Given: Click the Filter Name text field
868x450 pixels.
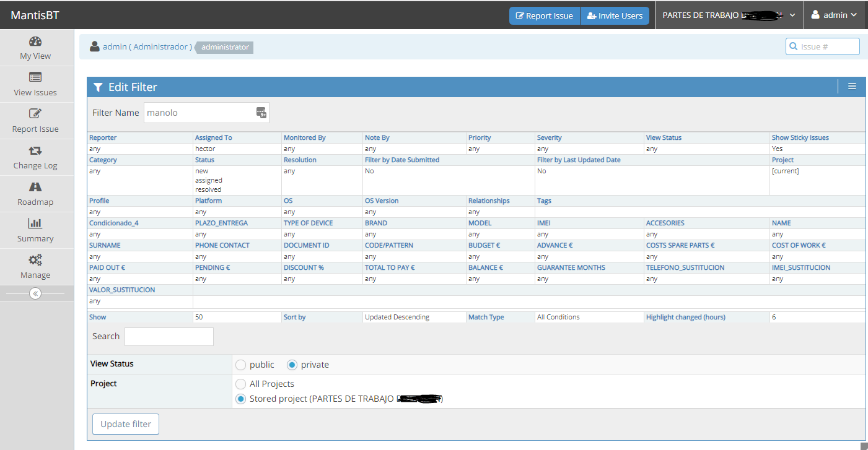Looking at the screenshot, I should [199, 113].
